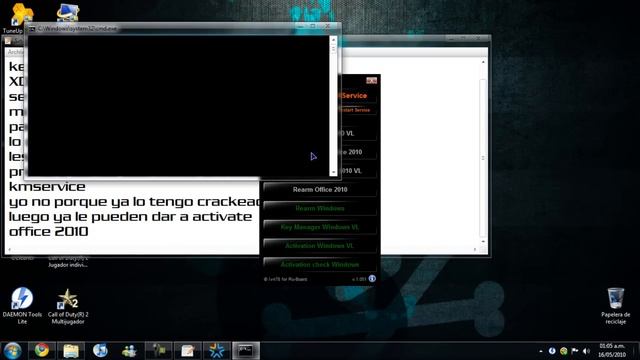Click the "office 2010" line in Notepad

49,231
